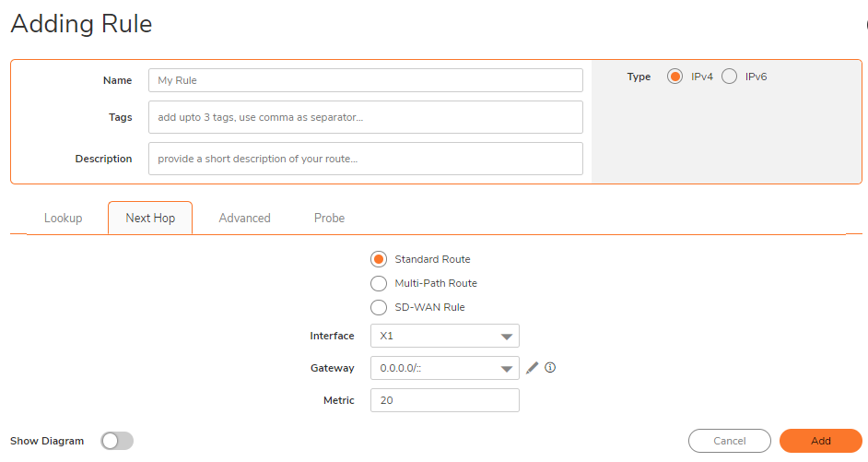Expand the Gateway dropdown list
The image size is (868, 462).
pos(444,368)
